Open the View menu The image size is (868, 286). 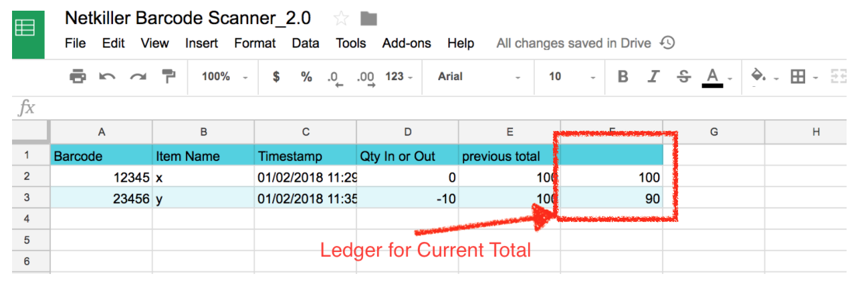[x=154, y=43]
